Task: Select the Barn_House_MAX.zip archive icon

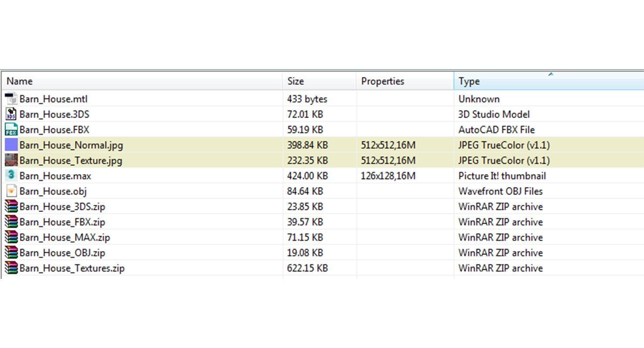Action: tap(11, 238)
